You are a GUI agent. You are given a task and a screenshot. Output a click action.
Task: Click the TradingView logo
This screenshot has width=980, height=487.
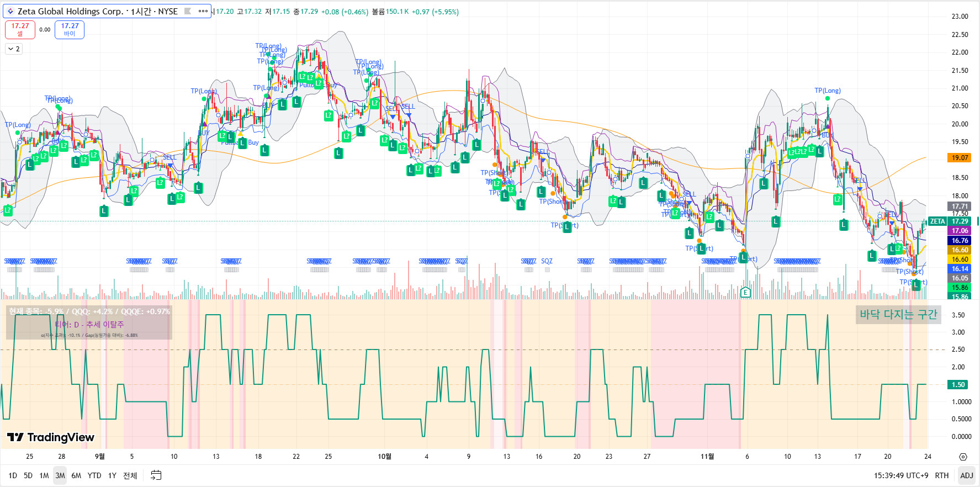click(x=51, y=437)
